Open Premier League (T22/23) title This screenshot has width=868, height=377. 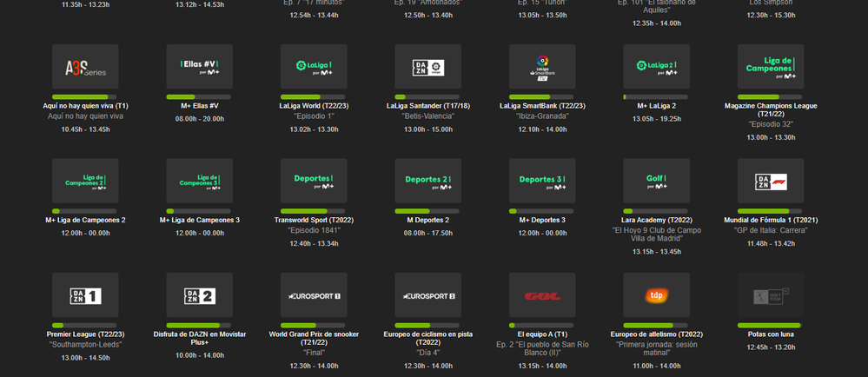85,334
